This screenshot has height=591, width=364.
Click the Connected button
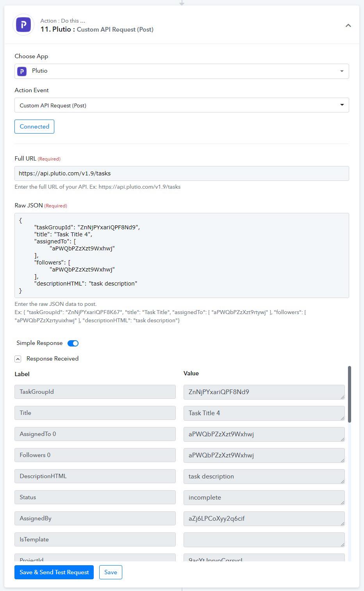[34, 127]
